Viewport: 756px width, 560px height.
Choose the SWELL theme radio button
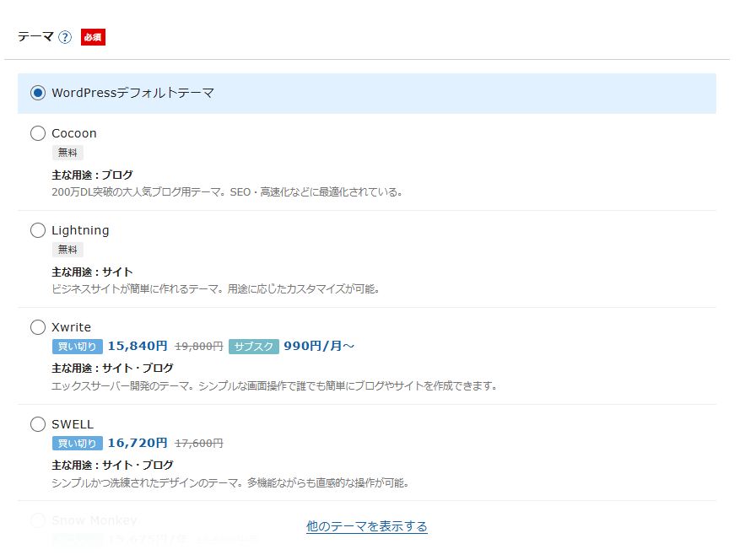coord(38,424)
